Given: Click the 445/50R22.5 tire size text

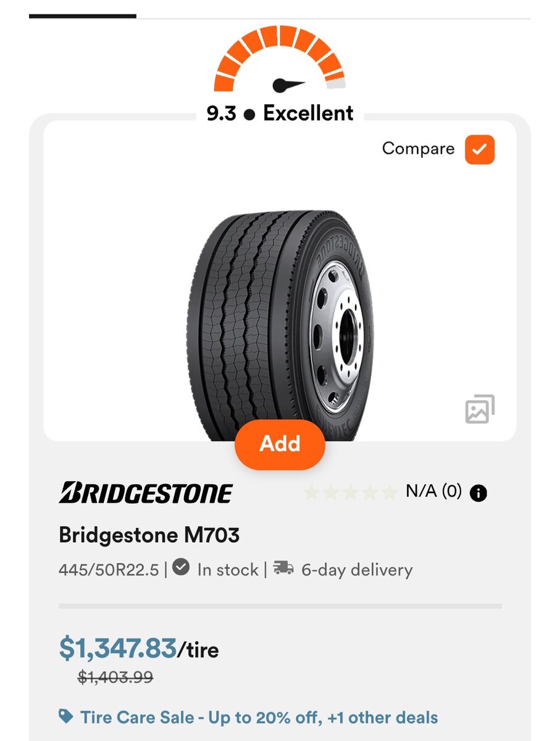Looking at the screenshot, I should click(109, 570).
